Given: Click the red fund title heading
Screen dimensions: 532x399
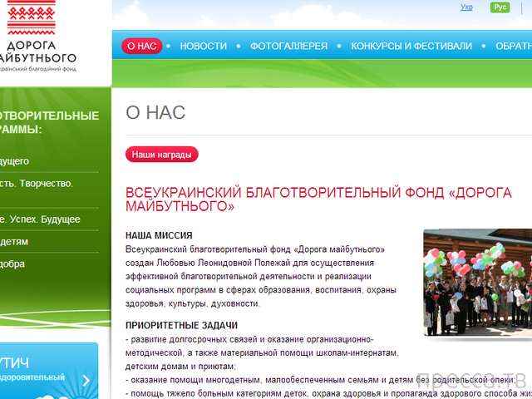Looking at the screenshot, I should (318, 198).
